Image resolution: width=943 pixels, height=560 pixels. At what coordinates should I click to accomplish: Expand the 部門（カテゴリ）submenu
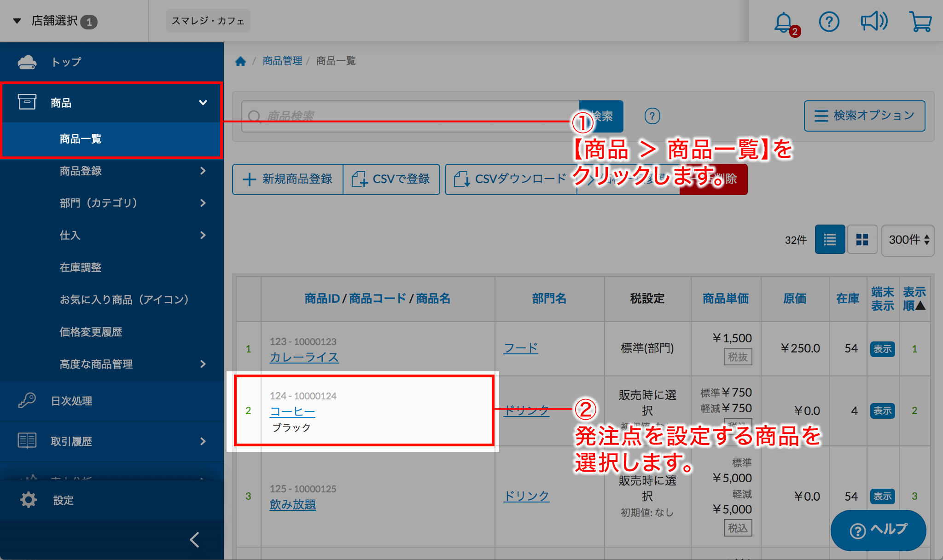click(203, 203)
